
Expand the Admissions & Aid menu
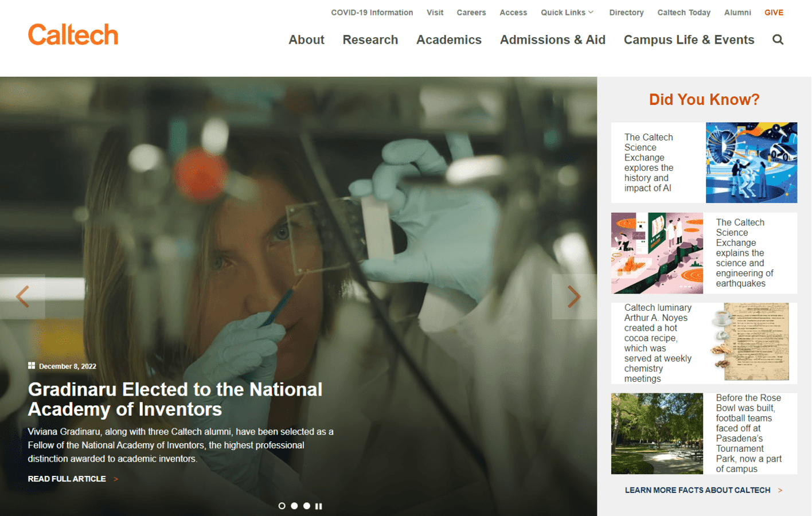tap(552, 40)
